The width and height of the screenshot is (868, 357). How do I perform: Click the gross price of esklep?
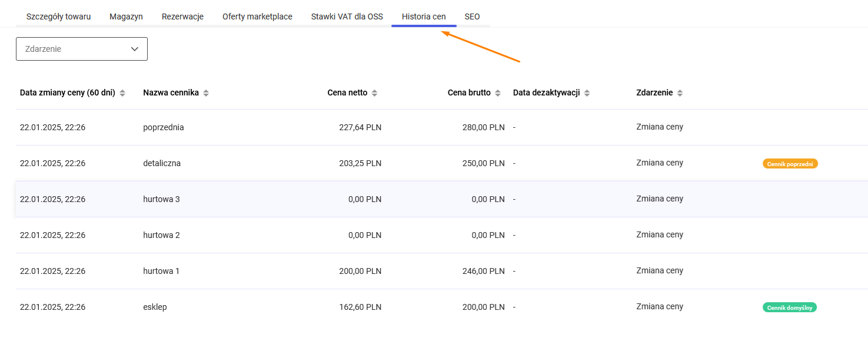click(x=483, y=307)
